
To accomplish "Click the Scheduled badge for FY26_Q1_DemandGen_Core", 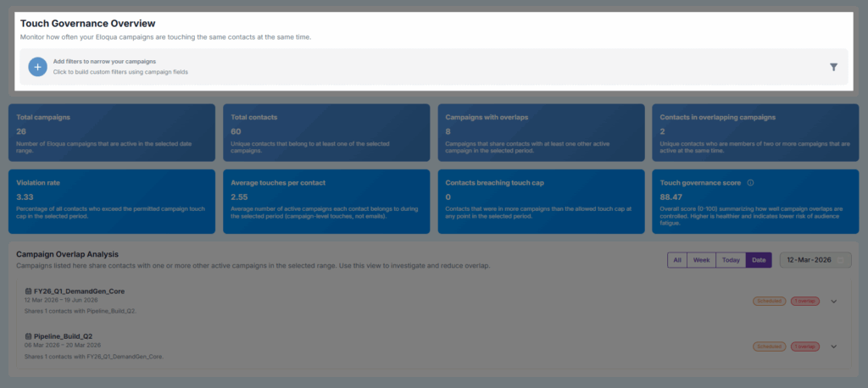I will [x=769, y=301].
